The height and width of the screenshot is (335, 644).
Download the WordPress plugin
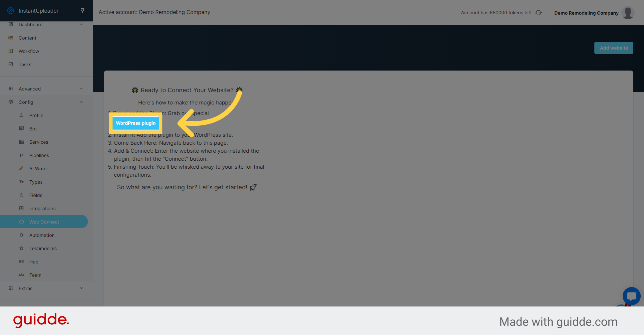[x=136, y=123]
